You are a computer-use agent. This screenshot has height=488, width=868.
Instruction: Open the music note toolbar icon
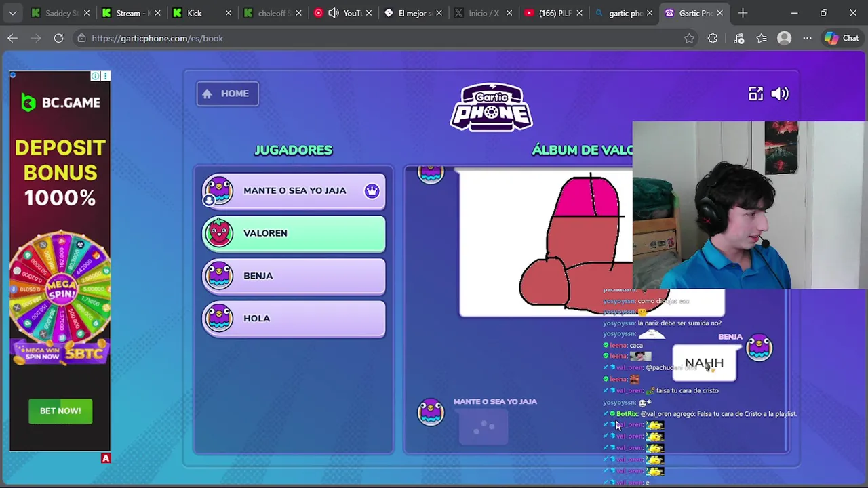click(738, 39)
